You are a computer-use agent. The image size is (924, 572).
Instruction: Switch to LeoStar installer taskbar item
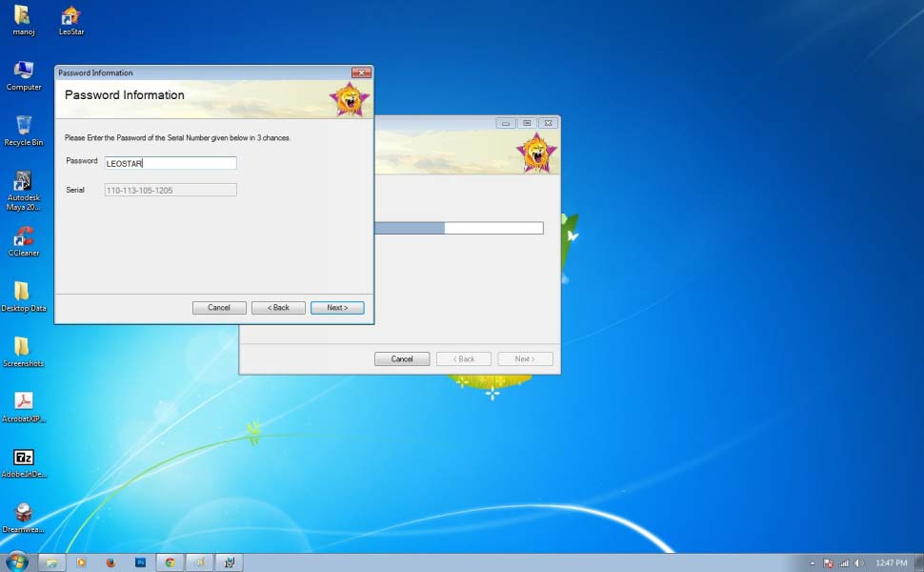(x=200, y=562)
